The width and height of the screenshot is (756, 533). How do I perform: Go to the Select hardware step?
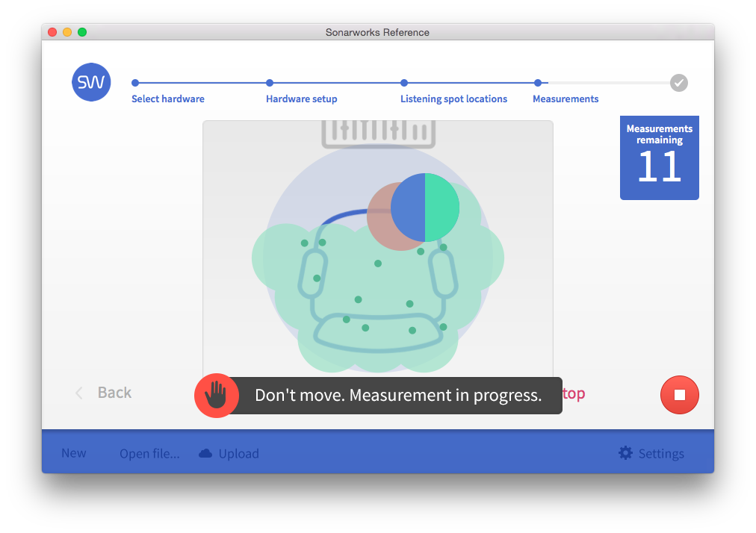[x=168, y=99]
